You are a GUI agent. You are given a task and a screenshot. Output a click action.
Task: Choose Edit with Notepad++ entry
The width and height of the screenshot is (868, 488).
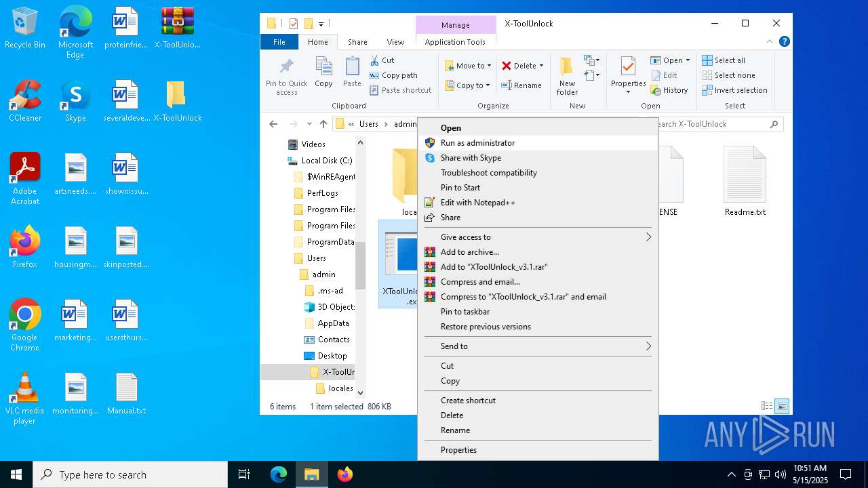click(x=537, y=203)
